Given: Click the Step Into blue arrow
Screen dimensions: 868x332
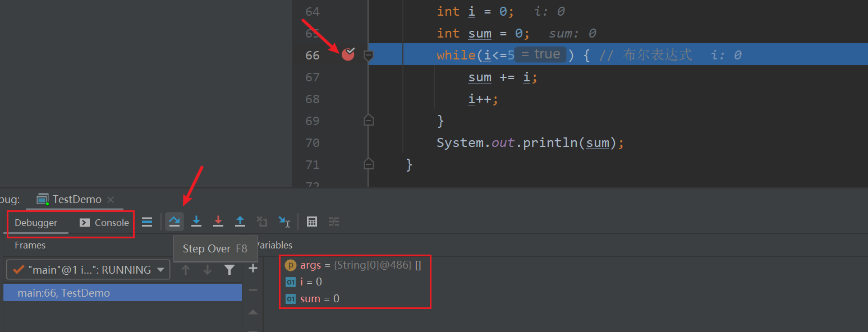Looking at the screenshot, I should 196,222.
